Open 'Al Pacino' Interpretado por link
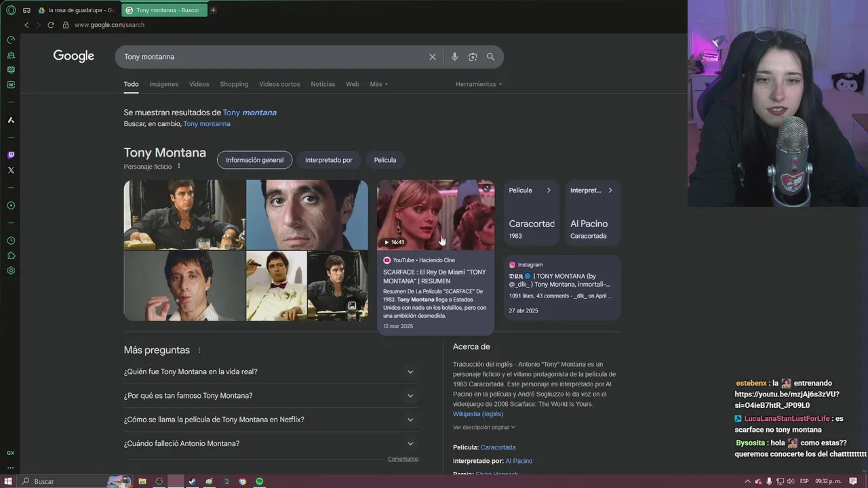The image size is (868, 488). click(x=519, y=461)
